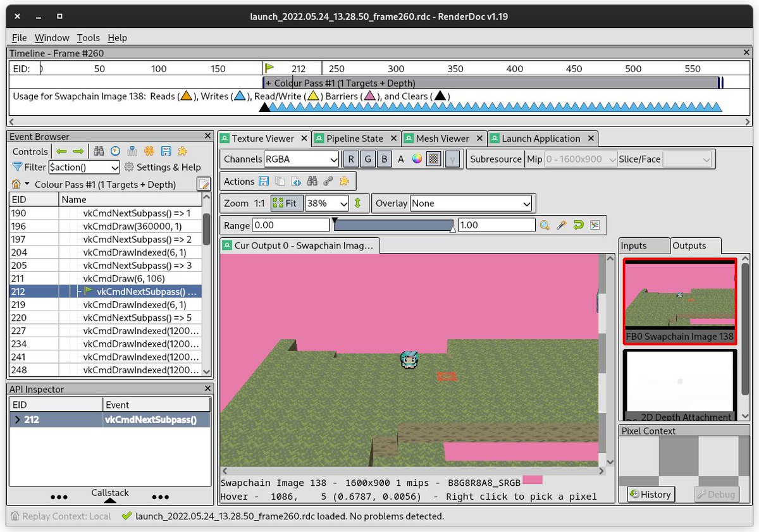Save the texture using the Actions save icon
Screen dimensions: 759x532
point(264,182)
